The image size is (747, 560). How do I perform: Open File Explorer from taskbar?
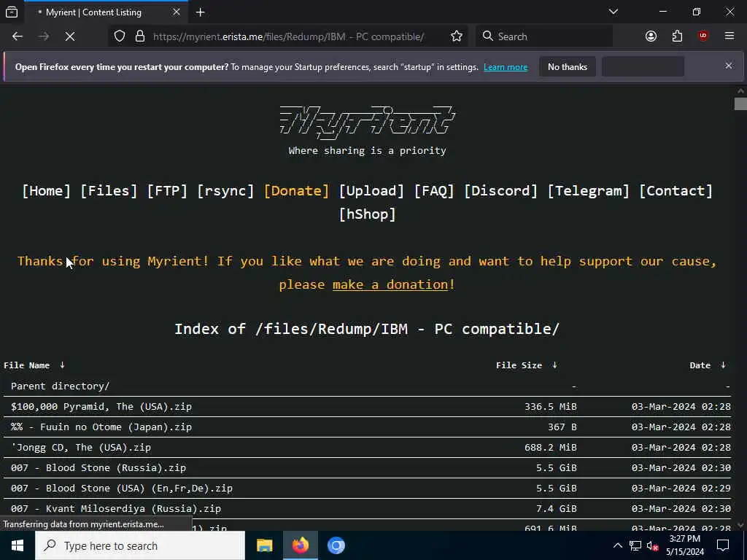[264, 545]
